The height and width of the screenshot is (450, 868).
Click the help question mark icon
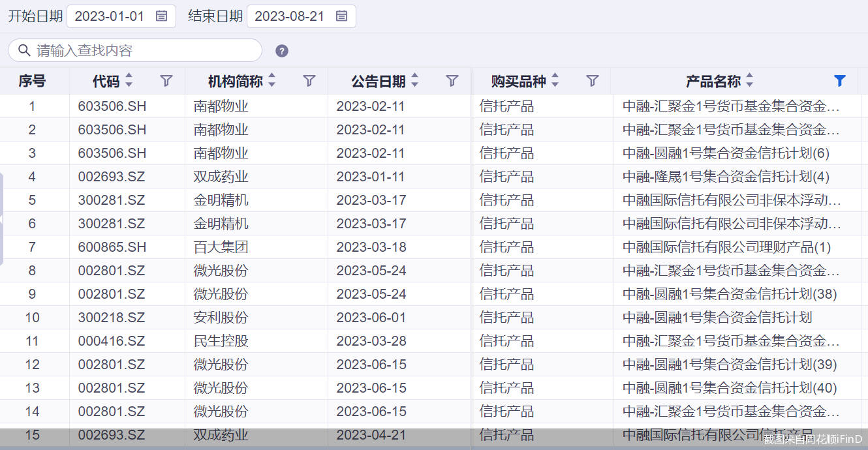point(282,51)
